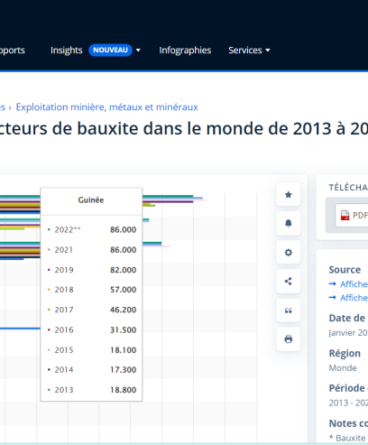
Task: Click the 2013 row in Guinée tooltip
Action: click(92, 390)
